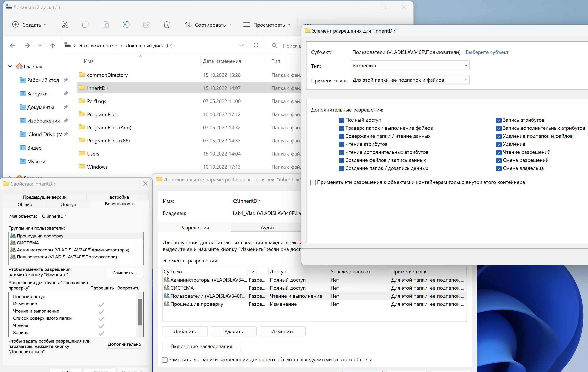Click the Delete trash can icon
Image resolution: width=588 pixels, height=372 pixels.
166,25
